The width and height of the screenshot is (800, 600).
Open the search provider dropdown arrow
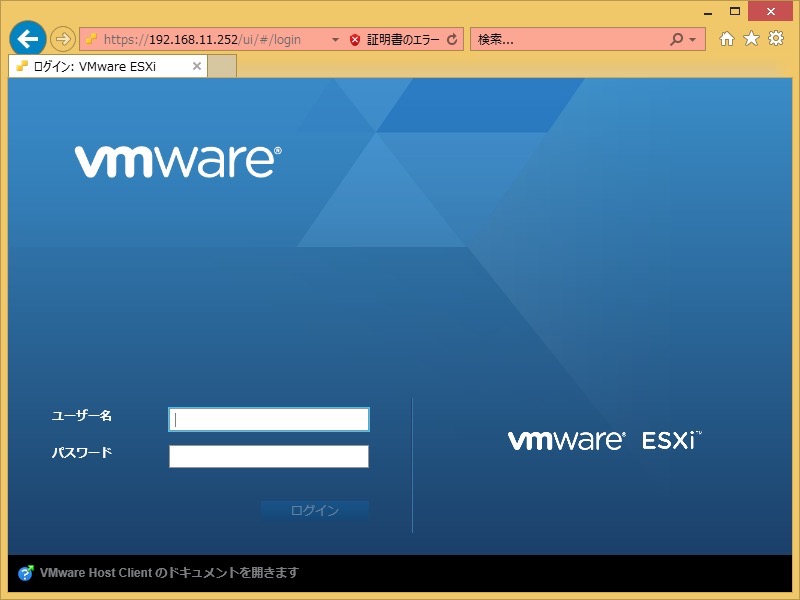point(692,39)
